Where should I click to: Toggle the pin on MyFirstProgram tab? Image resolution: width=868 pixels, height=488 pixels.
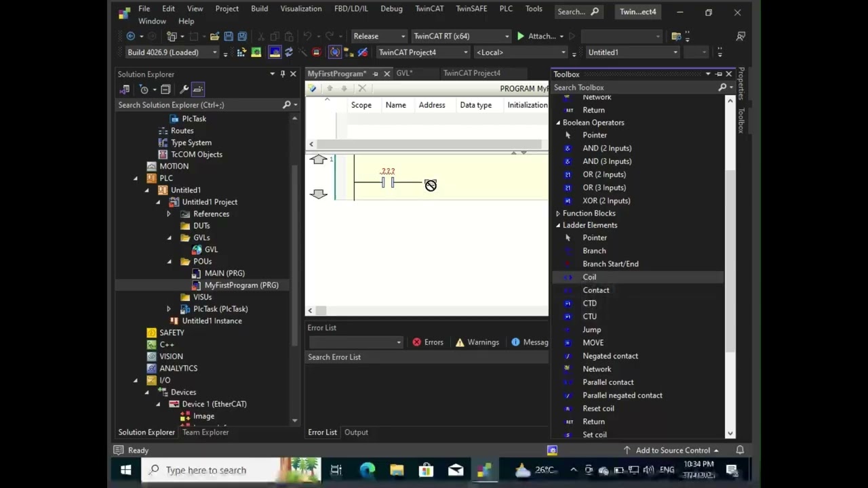point(375,73)
